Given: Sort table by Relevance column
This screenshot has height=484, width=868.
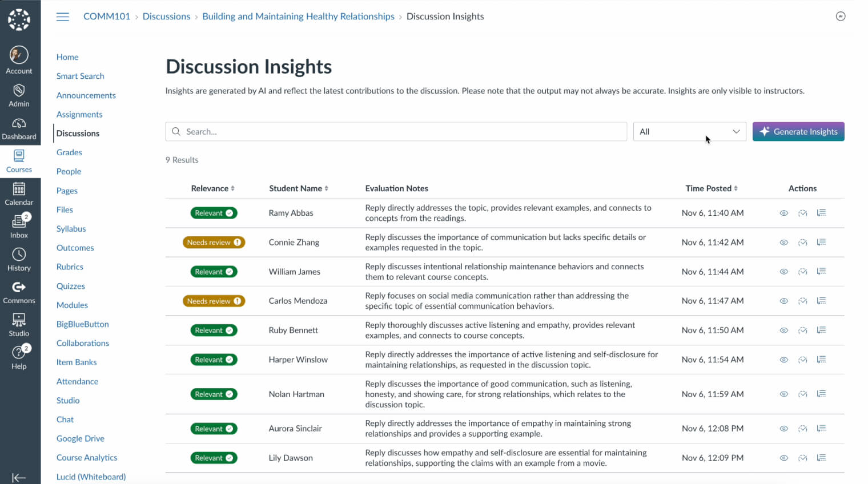Looking at the screenshot, I should click(212, 188).
